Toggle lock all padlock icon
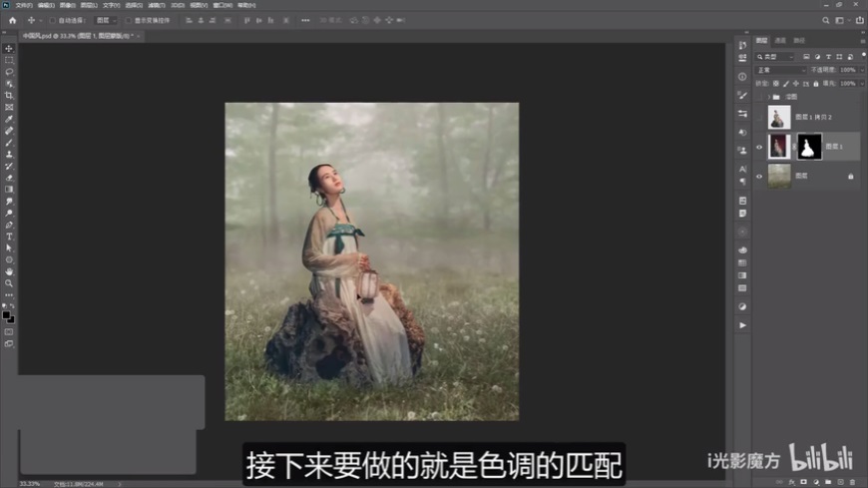The width and height of the screenshot is (868, 488). pos(815,84)
